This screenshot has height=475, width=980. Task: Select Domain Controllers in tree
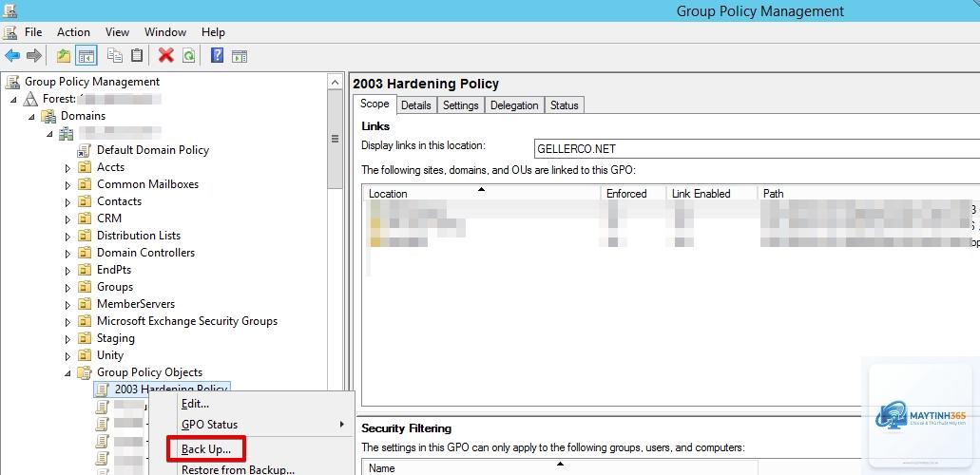[x=145, y=253]
